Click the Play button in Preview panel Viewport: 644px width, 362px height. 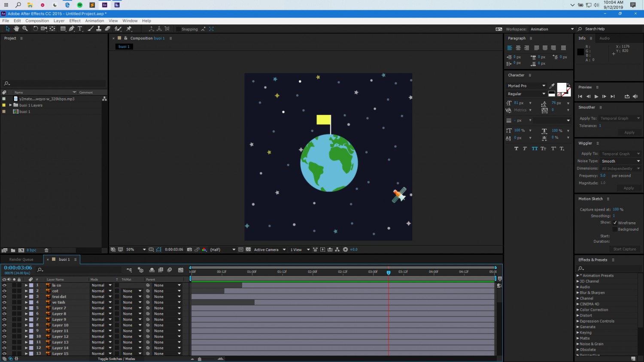point(596,97)
